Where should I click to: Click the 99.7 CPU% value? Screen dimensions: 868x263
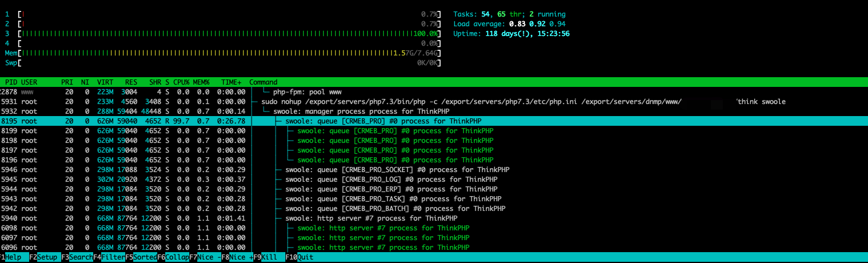click(x=181, y=121)
